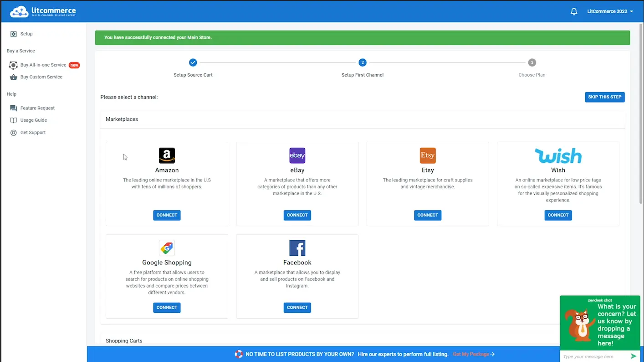Click the Facebook channel title
The width and height of the screenshot is (644, 362).
point(297,263)
